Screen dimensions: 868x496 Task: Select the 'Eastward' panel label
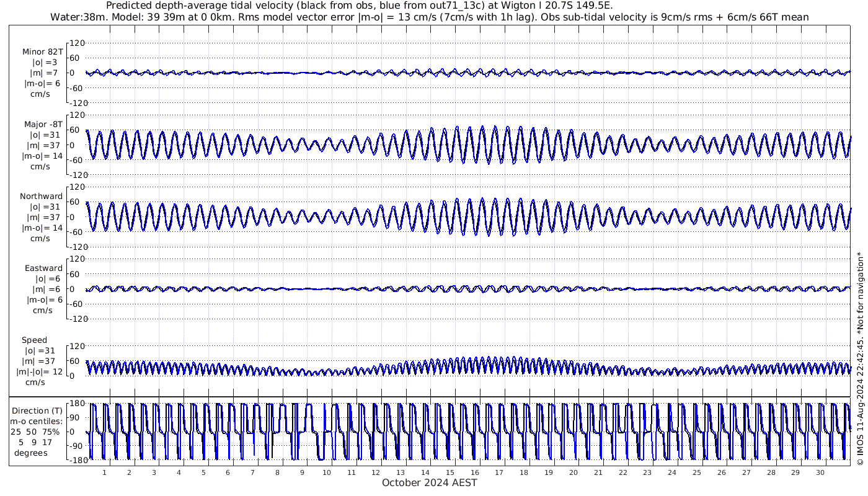pos(44,268)
